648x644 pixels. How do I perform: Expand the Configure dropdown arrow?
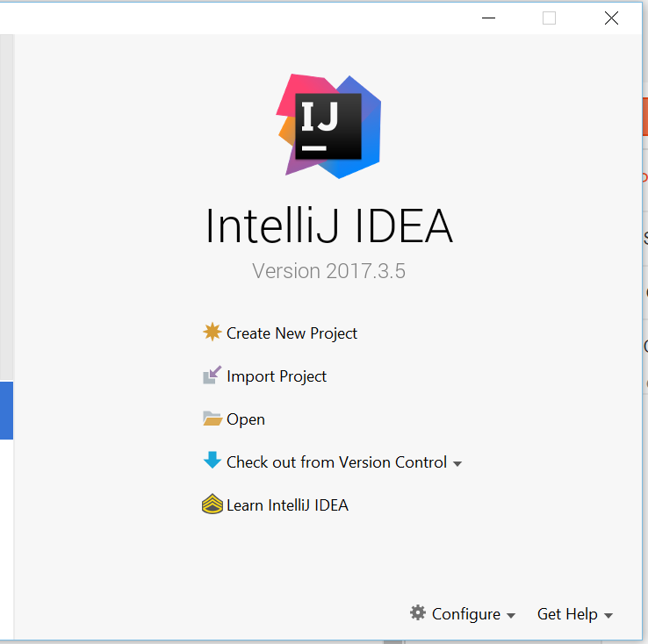pos(511,616)
